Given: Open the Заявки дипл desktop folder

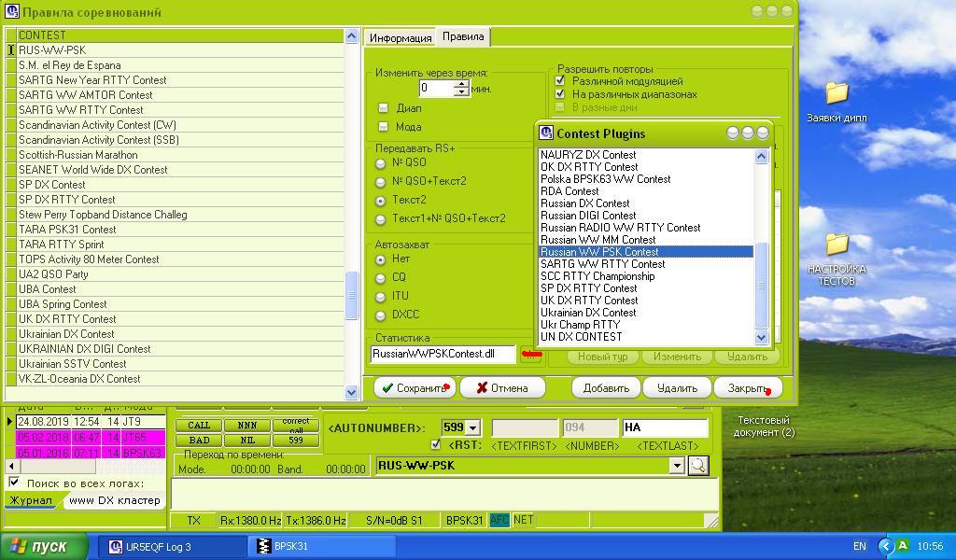Looking at the screenshot, I should click(x=836, y=93).
